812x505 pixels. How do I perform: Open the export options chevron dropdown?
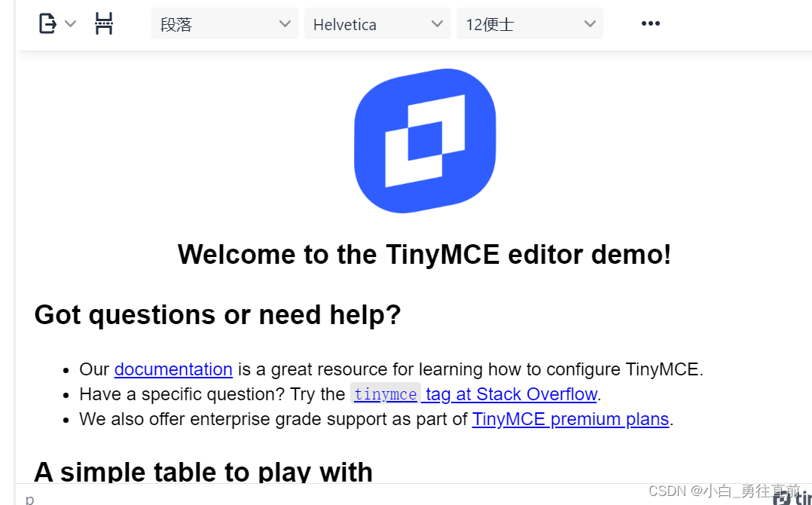[70, 23]
